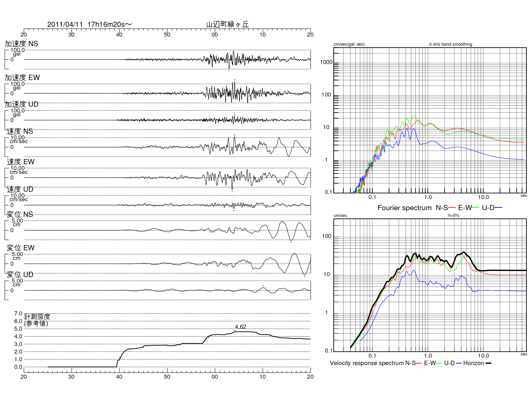Click the 0.4Hz band smoothing label
Viewport: 532px width, 411px height.
tap(451, 44)
